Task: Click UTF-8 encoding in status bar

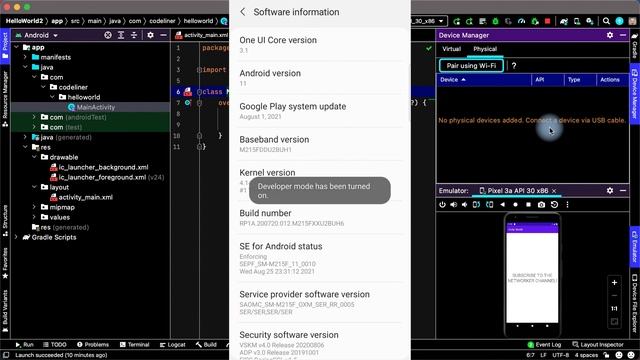Action: click(x=560, y=355)
